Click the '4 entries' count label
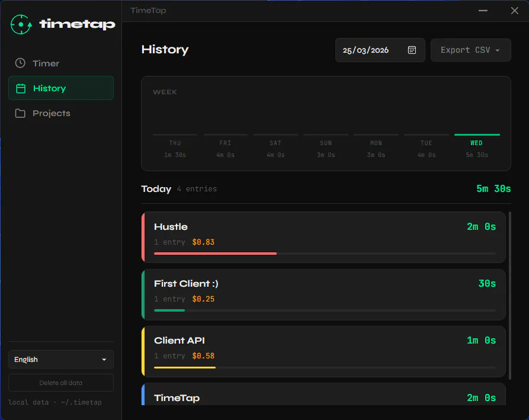Image resolution: width=529 pixels, height=420 pixels. tap(197, 189)
